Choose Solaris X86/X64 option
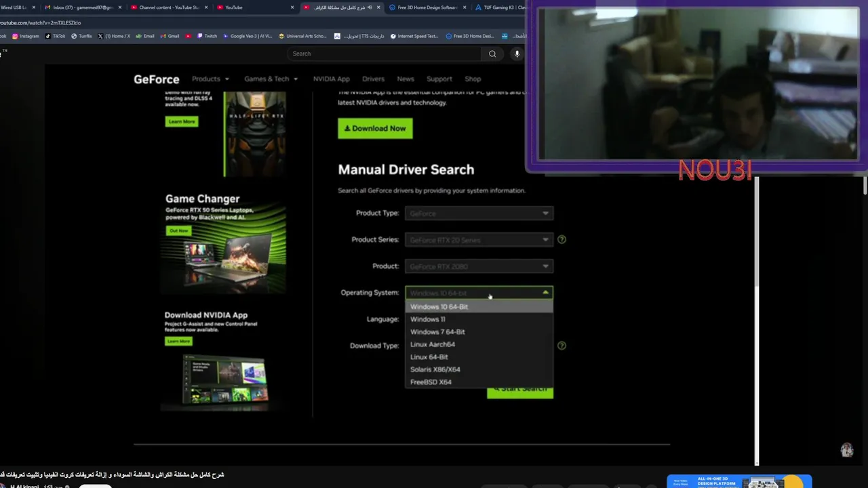Screen dimensions: 868x488 coord(479,369)
